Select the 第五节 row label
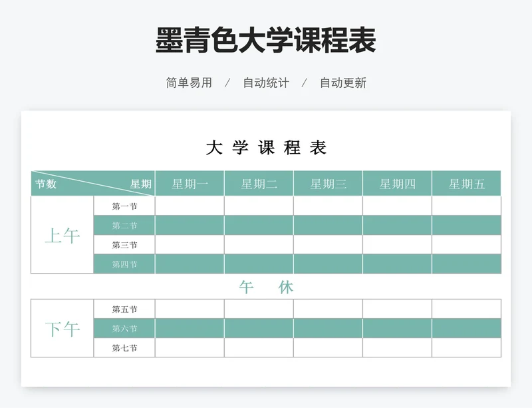This screenshot has width=532, height=408. [125, 309]
